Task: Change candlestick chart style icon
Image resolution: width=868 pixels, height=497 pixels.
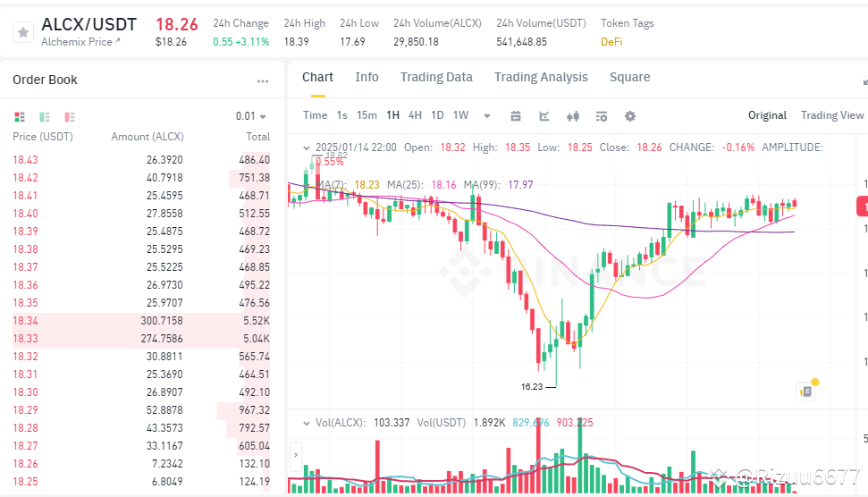Action: click(x=573, y=115)
